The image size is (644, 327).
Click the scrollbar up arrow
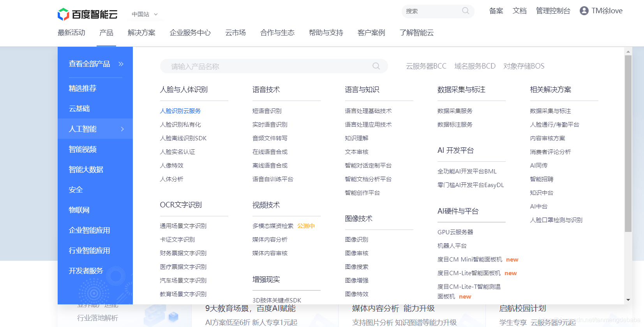pos(628,51)
